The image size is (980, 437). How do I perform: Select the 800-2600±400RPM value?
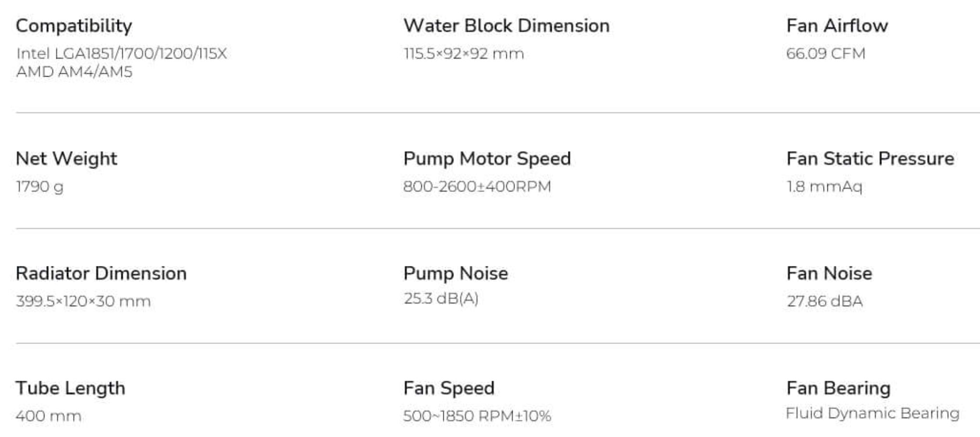point(477,186)
